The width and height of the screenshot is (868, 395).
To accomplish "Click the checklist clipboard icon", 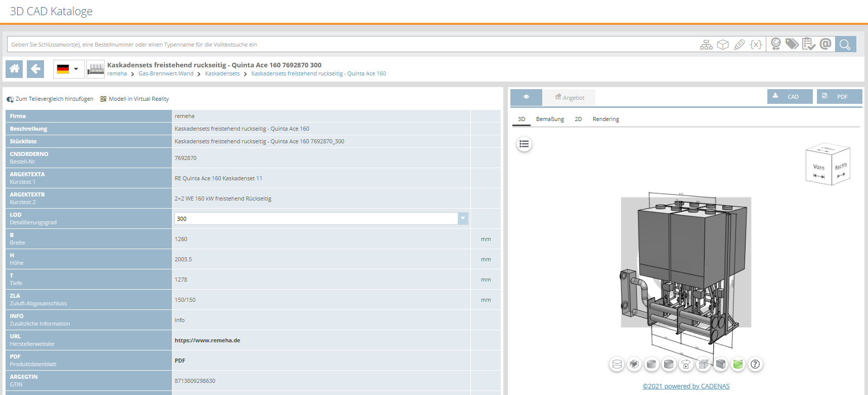I will [809, 44].
